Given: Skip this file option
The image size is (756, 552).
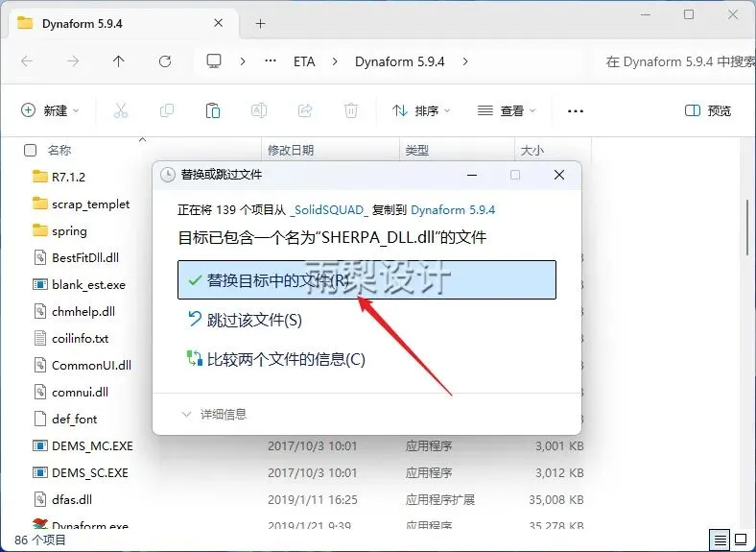Looking at the screenshot, I should point(245,320).
